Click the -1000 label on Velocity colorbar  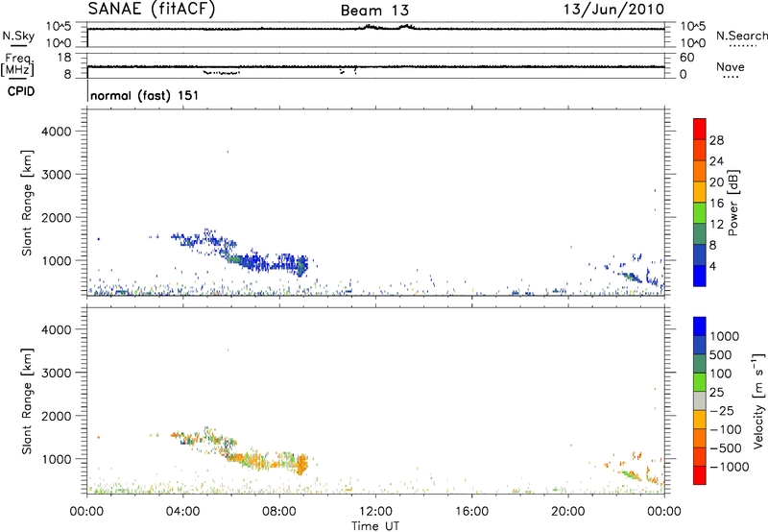pos(730,467)
